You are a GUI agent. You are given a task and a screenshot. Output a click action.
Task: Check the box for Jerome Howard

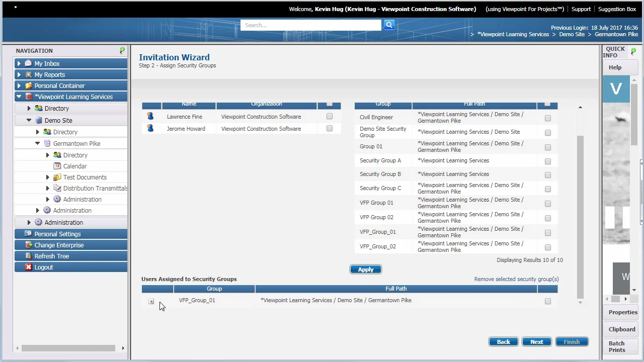(x=330, y=128)
